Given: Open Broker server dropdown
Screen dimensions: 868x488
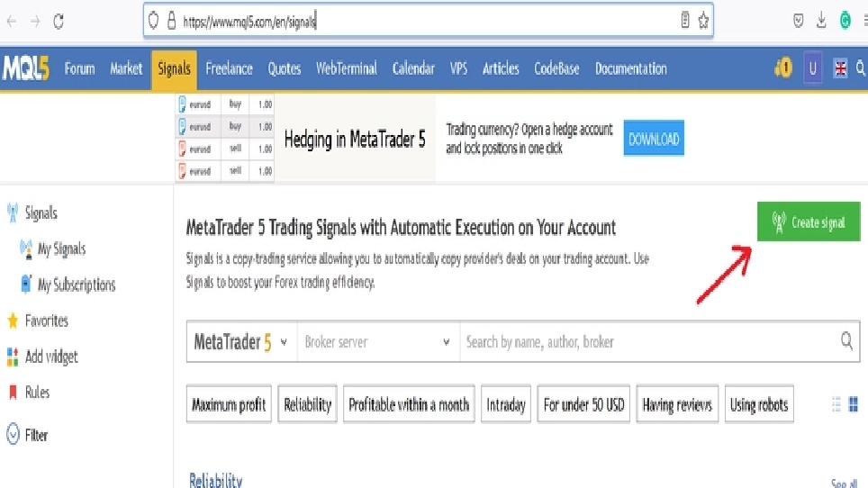Looking at the screenshot, I should point(378,342).
